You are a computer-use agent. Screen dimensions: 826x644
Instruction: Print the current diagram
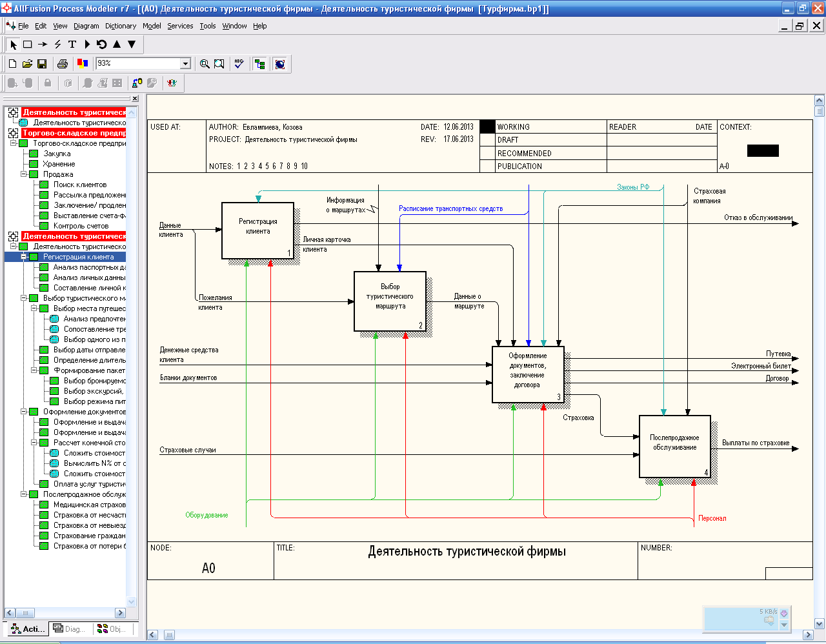(x=63, y=64)
